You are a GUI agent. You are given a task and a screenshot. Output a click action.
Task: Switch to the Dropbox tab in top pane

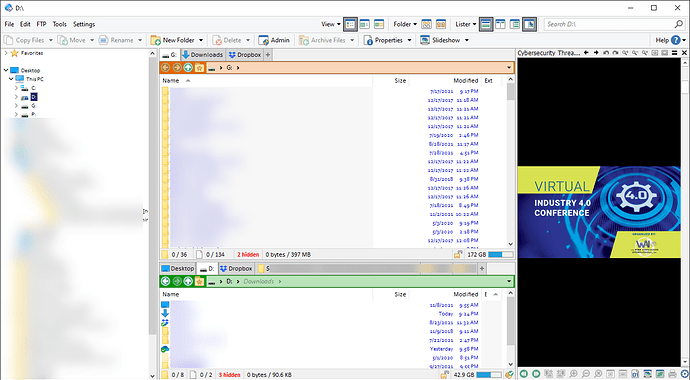coord(245,55)
